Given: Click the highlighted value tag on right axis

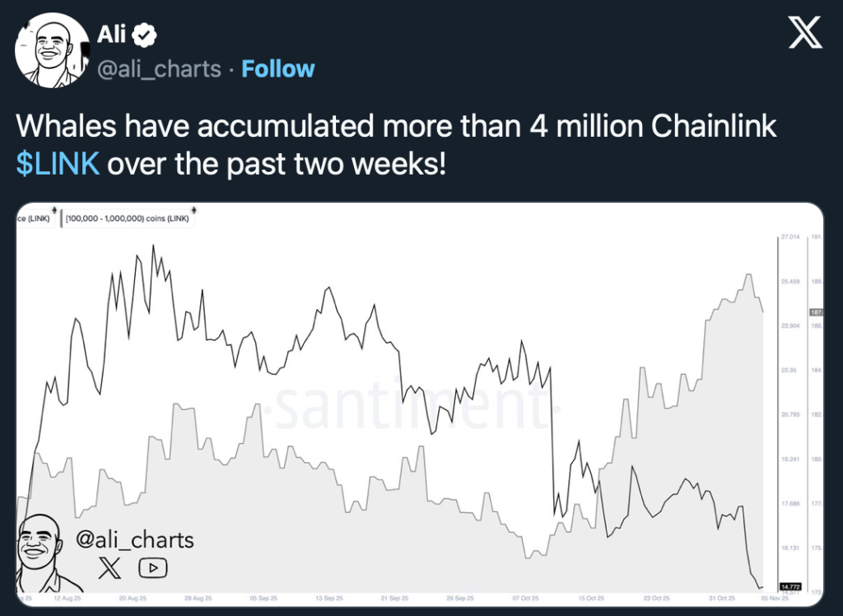Looking at the screenshot, I should click(x=817, y=312).
